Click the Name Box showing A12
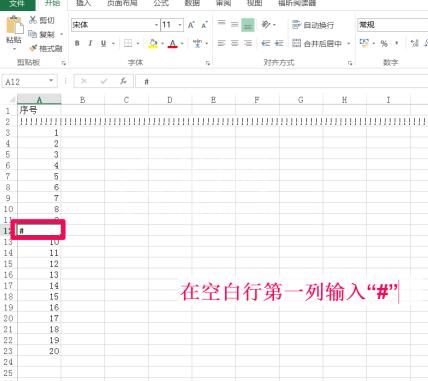Viewport: 428px width, 381px height. pos(29,82)
